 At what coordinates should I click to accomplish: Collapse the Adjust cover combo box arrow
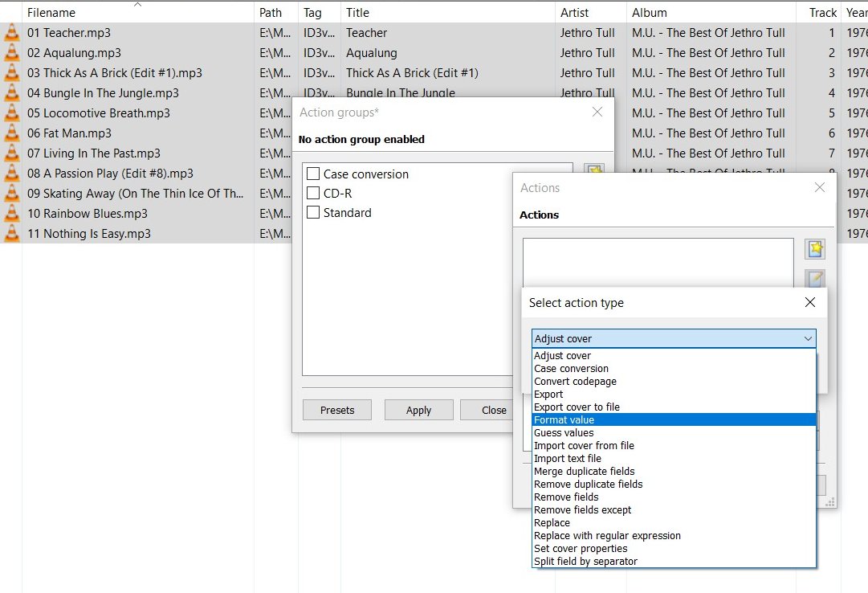pyautogui.click(x=808, y=339)
